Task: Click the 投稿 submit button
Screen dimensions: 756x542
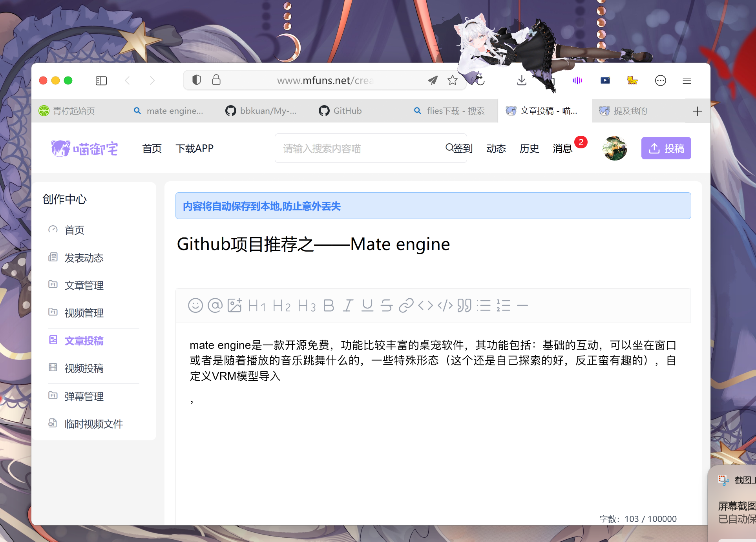Action: tap(666, 148)
